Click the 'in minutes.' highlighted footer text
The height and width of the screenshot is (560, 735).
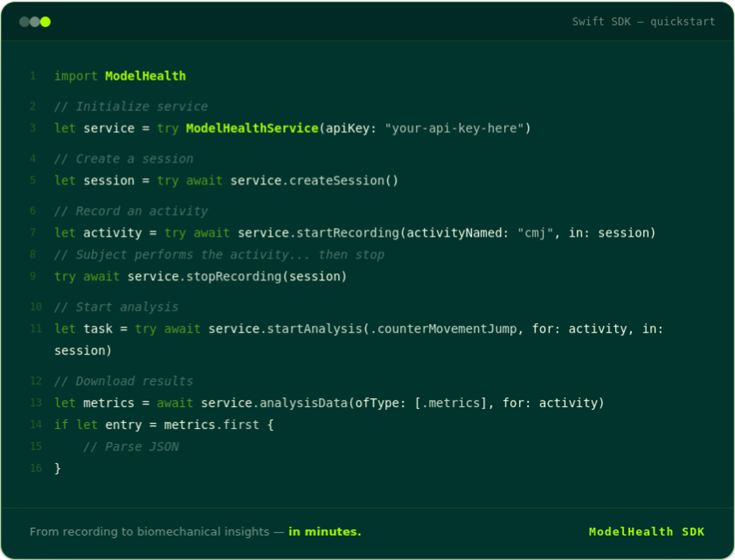[324, 532]
